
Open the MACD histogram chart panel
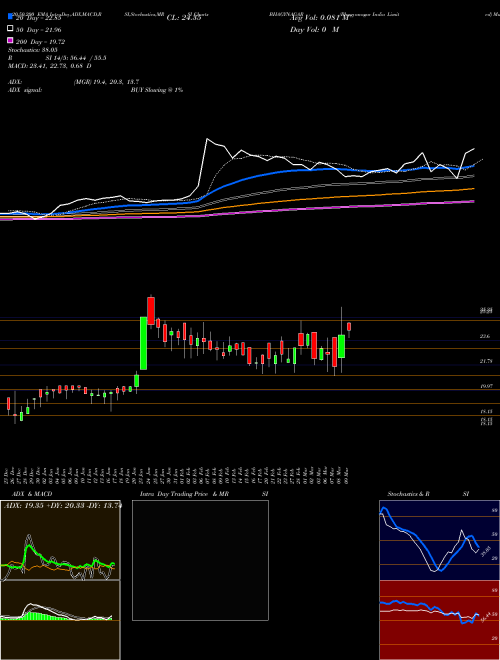tap(60, 620)
